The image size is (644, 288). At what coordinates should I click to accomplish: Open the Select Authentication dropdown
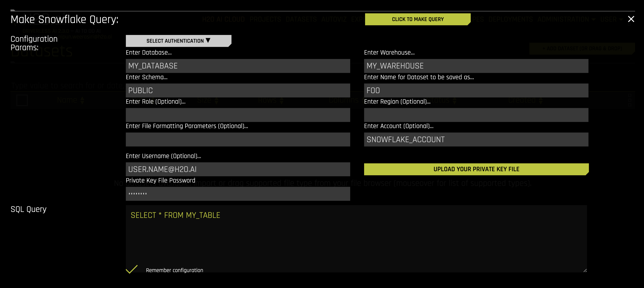pyautogui.click(x=178, y=41)
